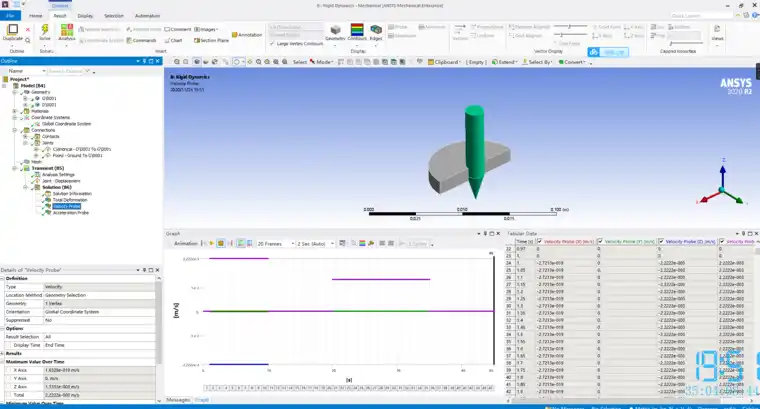
Task: Toggle Velocity Probe (Y) column checkbox
Action: coord(600,241)
